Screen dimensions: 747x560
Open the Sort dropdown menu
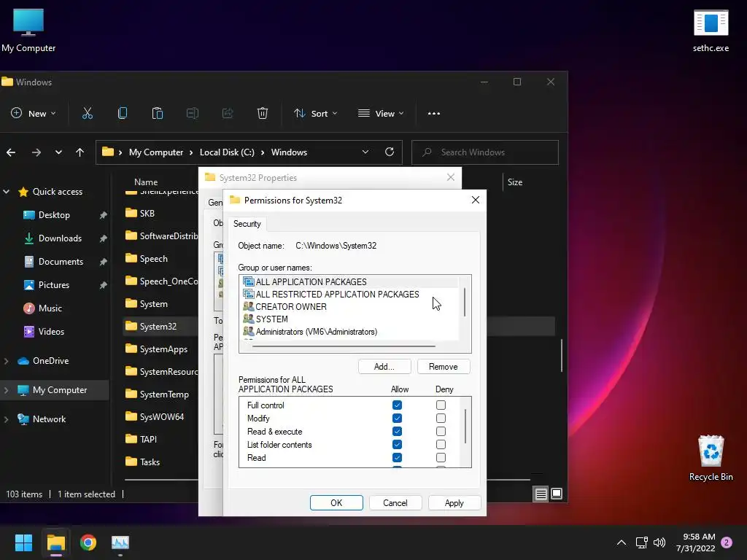click(x=315, y=113)
